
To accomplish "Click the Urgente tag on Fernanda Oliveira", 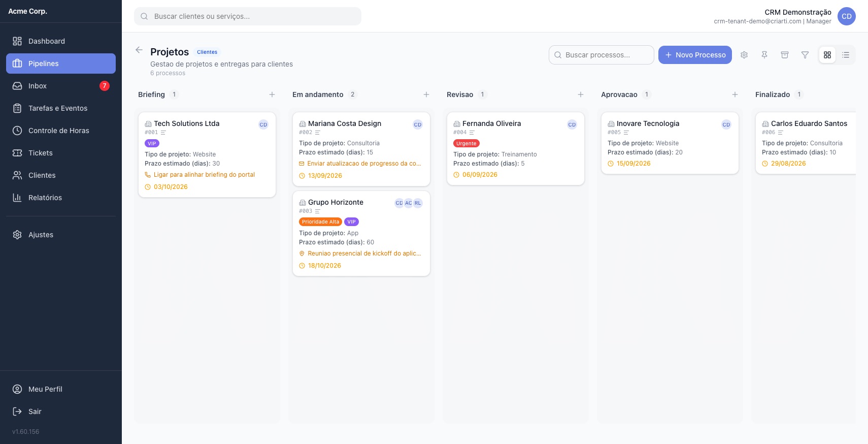I will (466, 143).
